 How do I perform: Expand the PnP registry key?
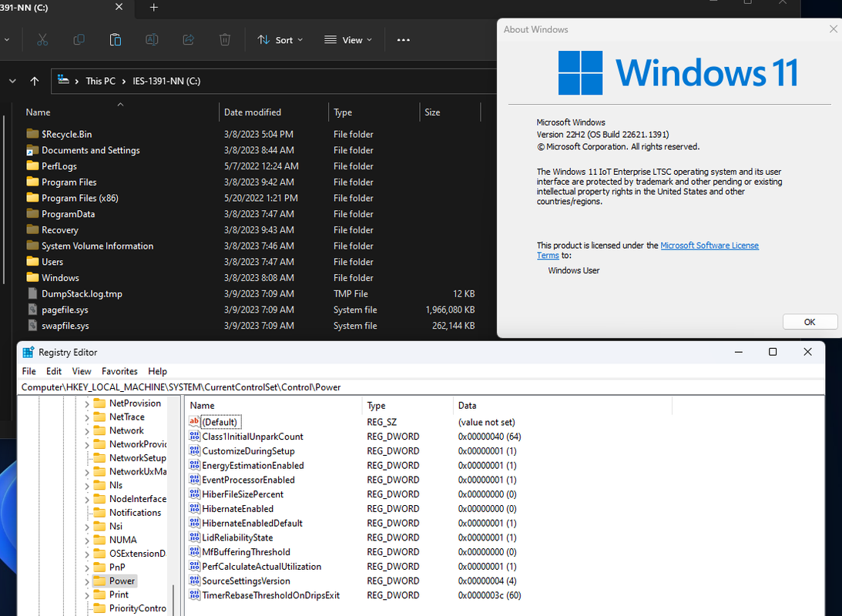pos(86,567)
